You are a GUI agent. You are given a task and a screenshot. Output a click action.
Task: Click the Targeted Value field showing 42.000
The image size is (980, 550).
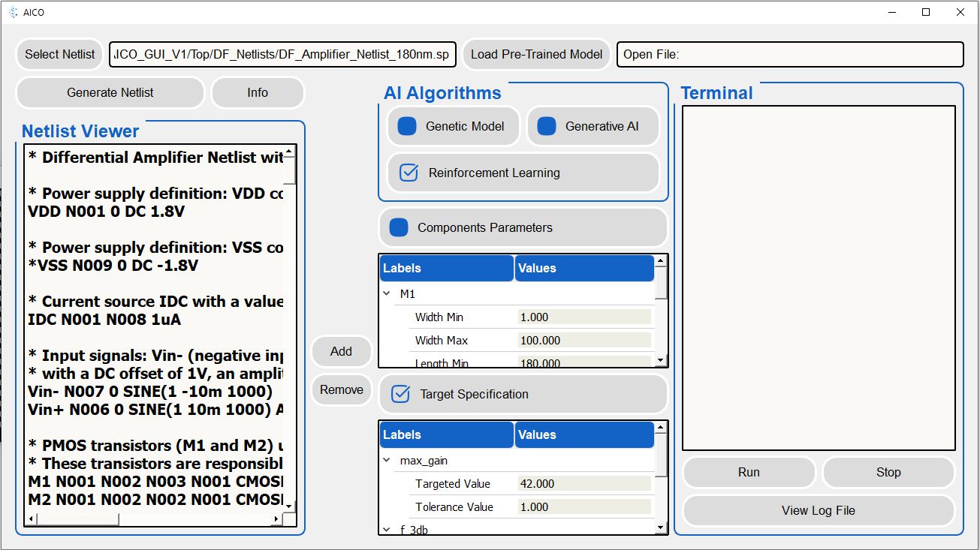coord(583,484)
